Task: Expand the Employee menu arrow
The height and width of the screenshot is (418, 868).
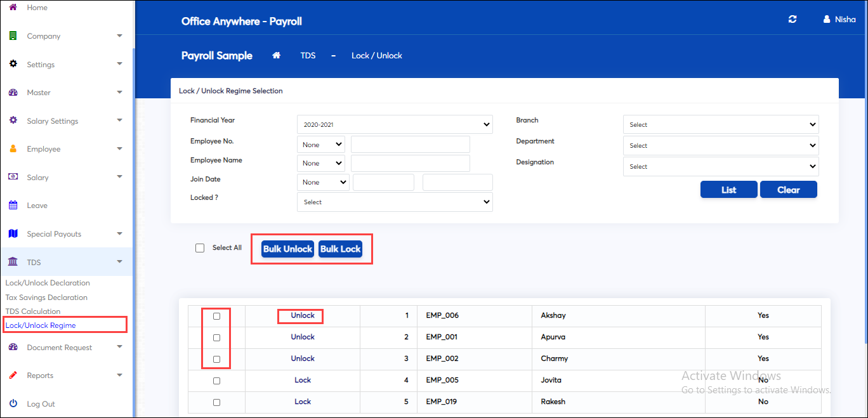Action: 119,149
